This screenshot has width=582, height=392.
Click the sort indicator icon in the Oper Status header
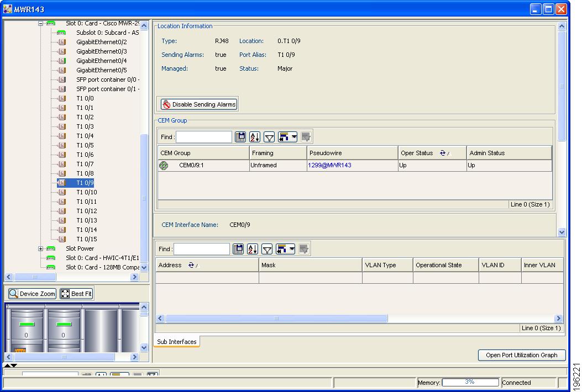click(x=442, y=153)
